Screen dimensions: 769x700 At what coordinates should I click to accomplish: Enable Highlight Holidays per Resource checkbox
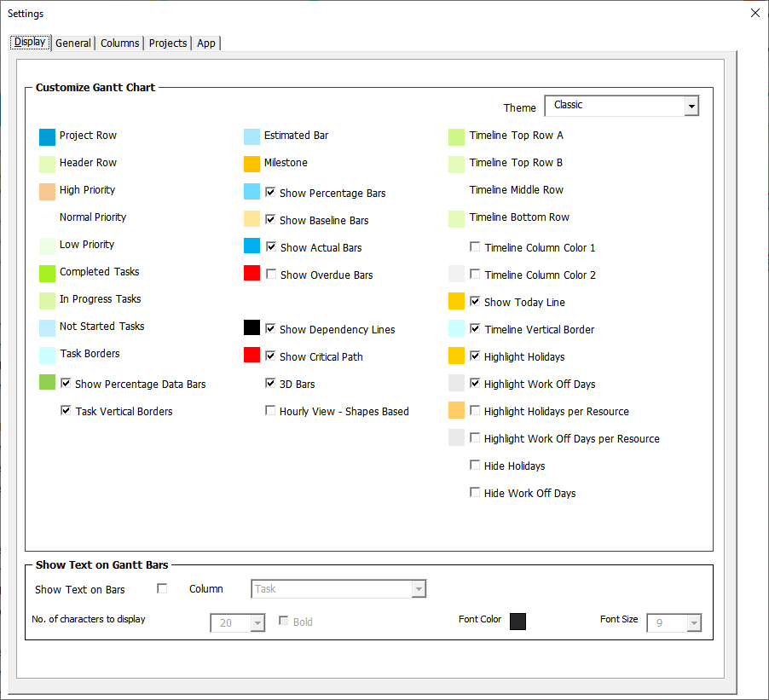475,410
